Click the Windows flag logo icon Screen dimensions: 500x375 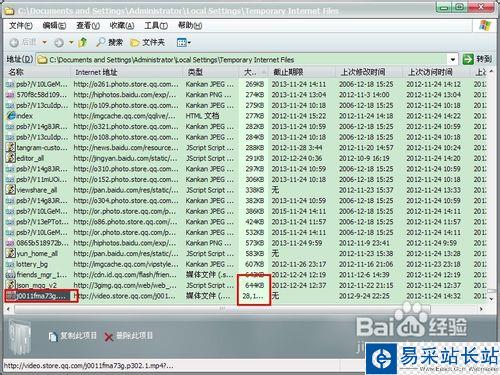[x=485, y=25]
